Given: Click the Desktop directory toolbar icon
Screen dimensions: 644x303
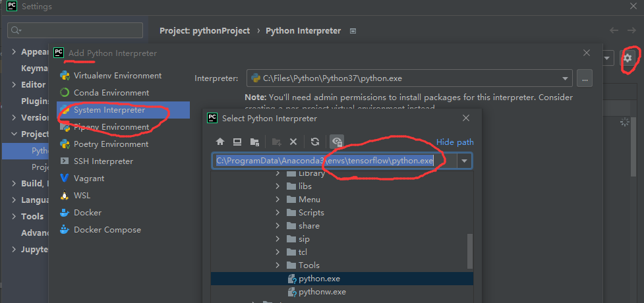Looking at the screenshot, I should coord(237,142).
